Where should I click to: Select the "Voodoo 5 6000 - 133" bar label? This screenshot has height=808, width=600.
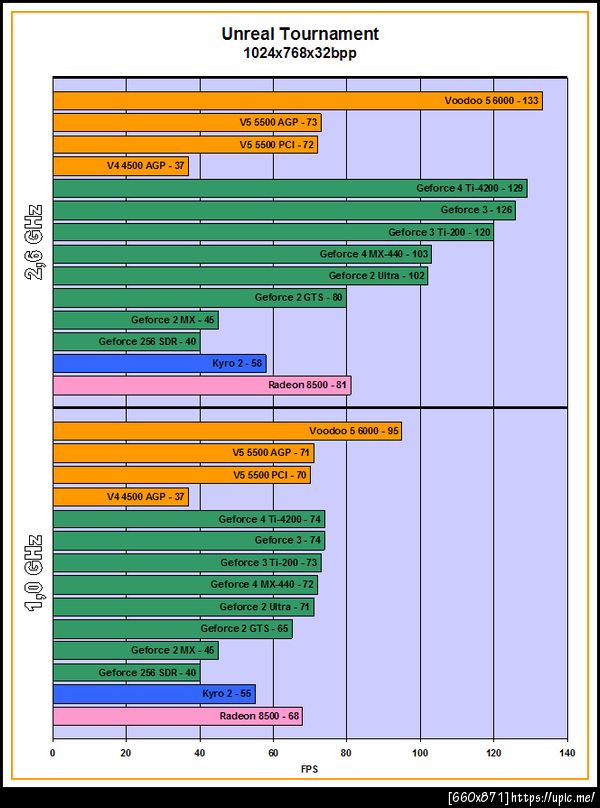click(x=492, y=100)
